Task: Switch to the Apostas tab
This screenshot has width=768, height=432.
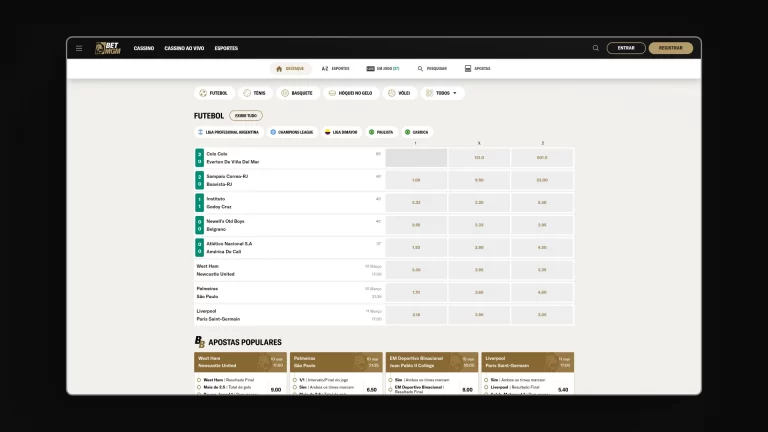Action: [x=478, y=69]
